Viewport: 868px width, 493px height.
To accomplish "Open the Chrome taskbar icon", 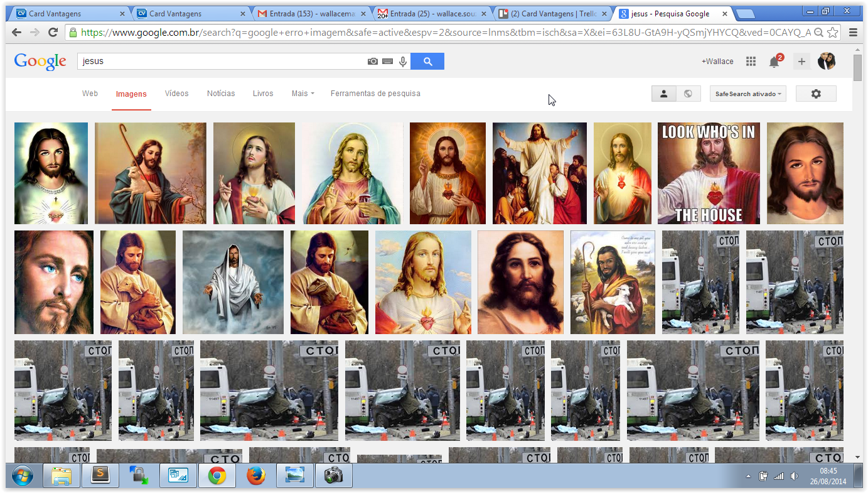I will 217,476.
